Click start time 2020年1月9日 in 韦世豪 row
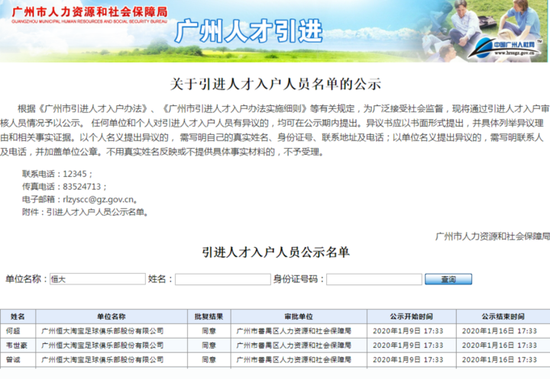Image resolution: width=550 pixels, height=379 pixels. (408, 345)
